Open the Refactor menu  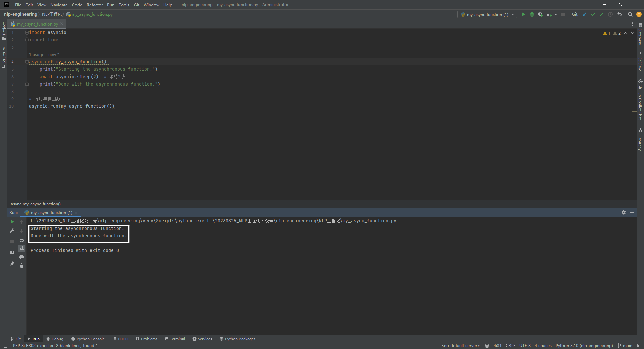[94, 5]
